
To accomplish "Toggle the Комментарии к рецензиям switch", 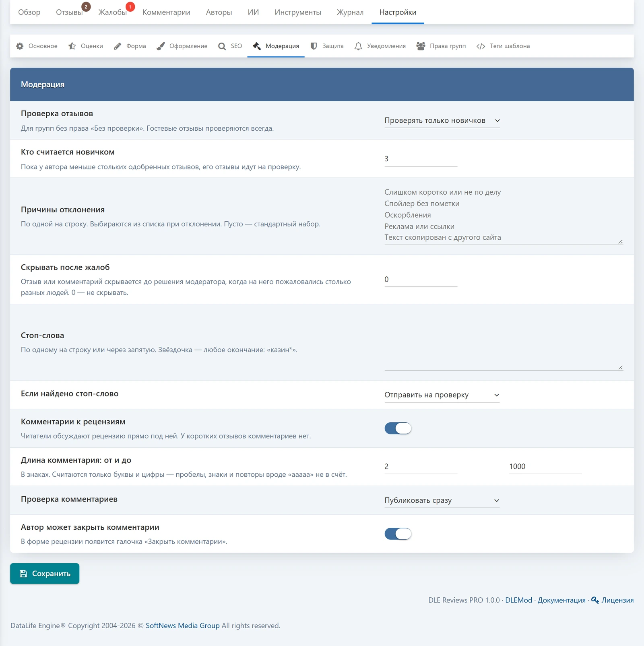I will [398, 428].
